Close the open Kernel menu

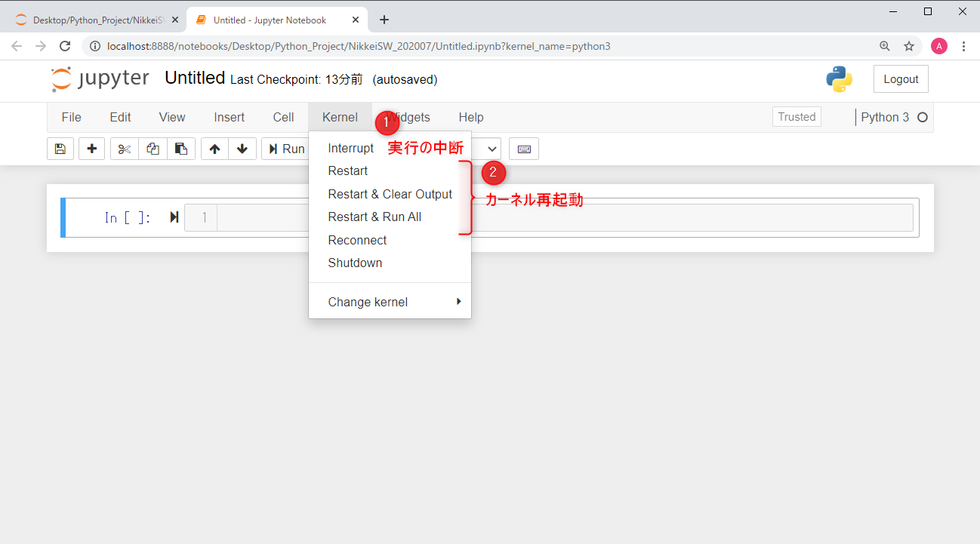coord(340,117)
